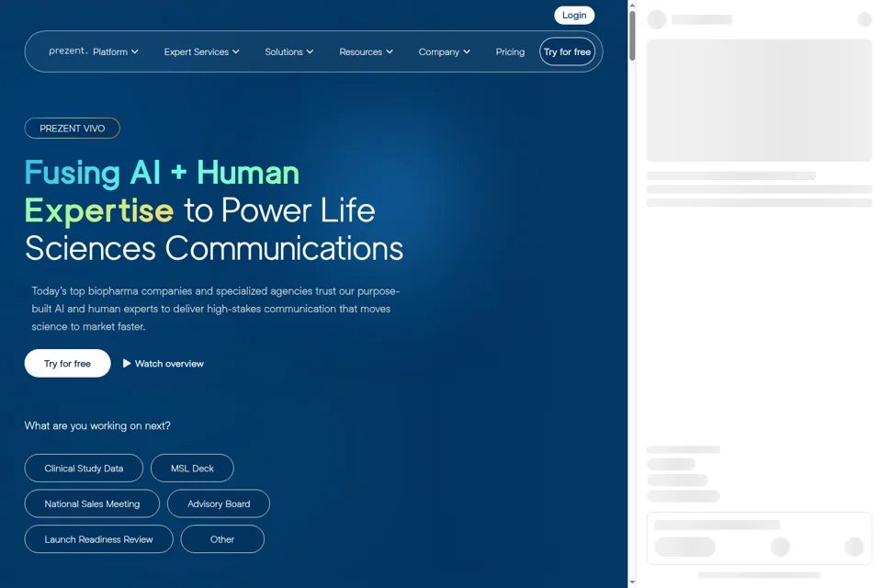Click the 'What are you working on next?' text
Viewport: 882px width, 588px height.
point(97,426)
